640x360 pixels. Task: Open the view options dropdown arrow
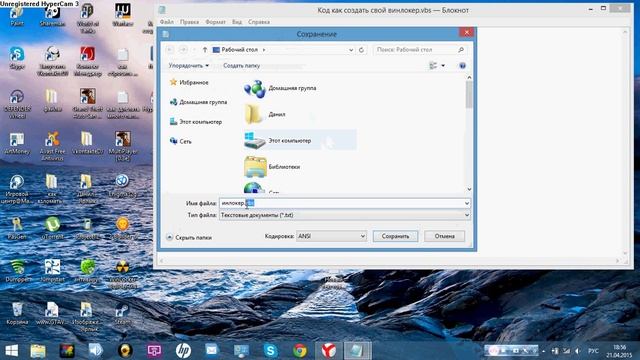(443, 65)
